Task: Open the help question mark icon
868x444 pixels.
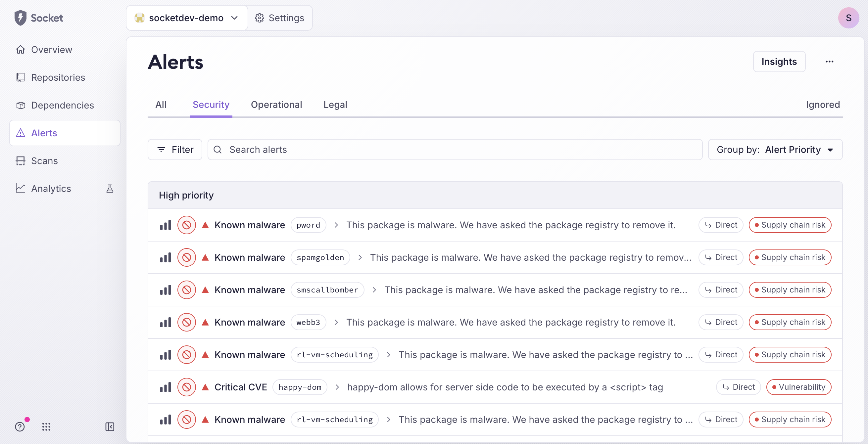Action: pos(20,427)
